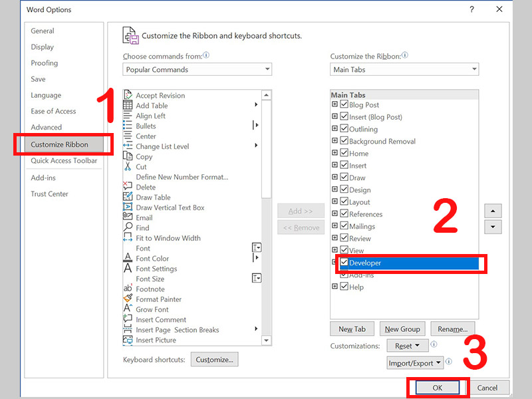Click info icon beside Choose commands from

click(206, 55)
